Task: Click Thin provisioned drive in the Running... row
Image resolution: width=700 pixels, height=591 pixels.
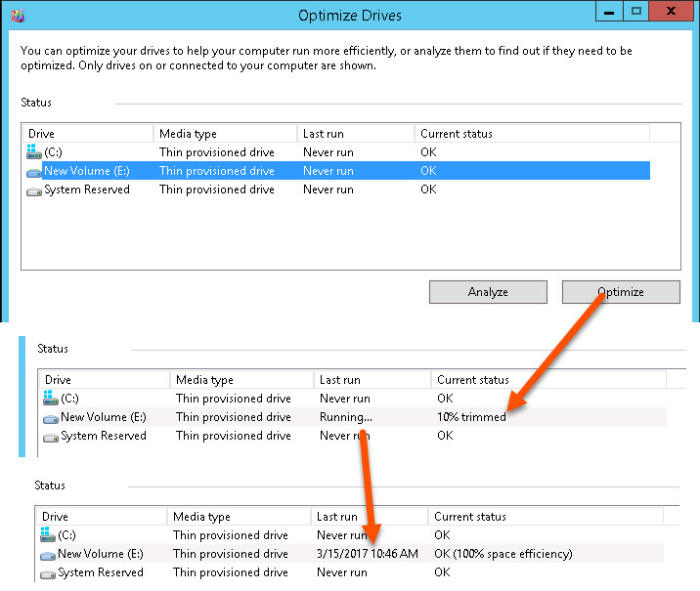Action: pyautogui.click(x=233, y=417)
